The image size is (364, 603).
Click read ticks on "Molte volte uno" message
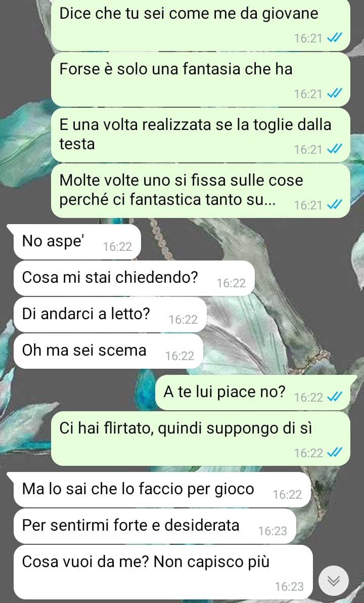334,205
